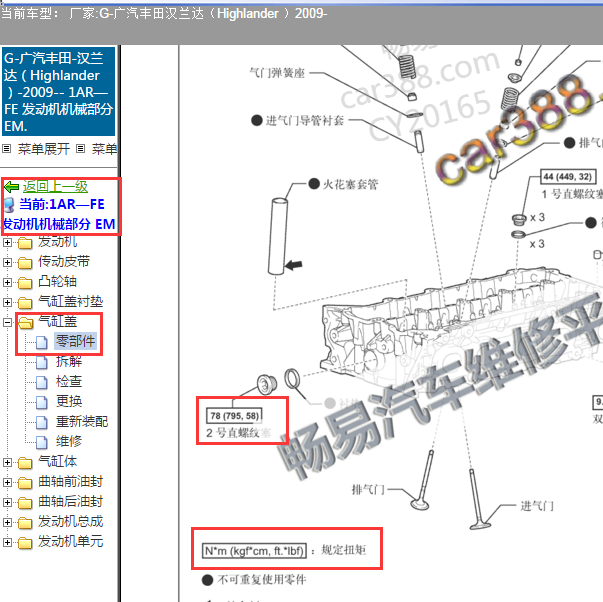The width and height of the screenshot is (603, 602).
Task: Click the 零部件 page icon
Action: 42,342
